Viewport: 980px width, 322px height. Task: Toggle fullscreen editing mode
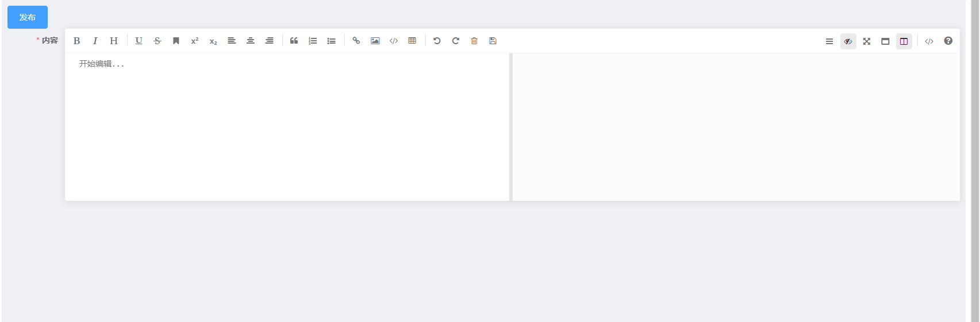pos(867,41)
